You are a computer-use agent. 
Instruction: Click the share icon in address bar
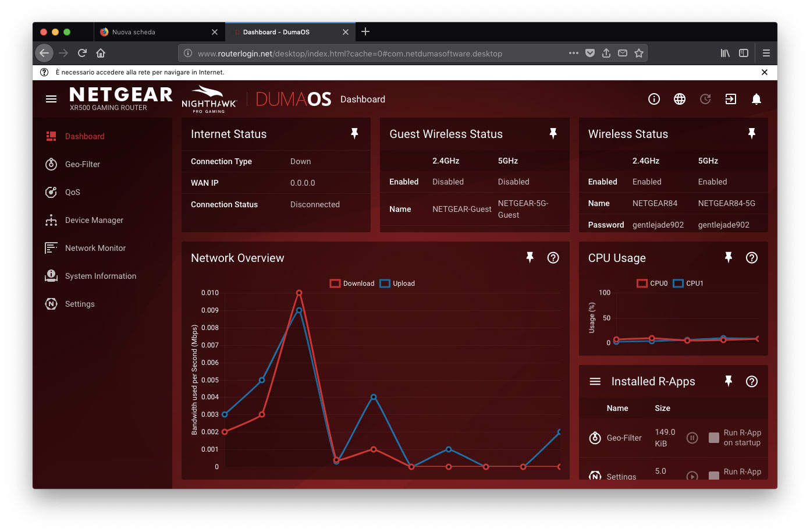click(606, 53)
